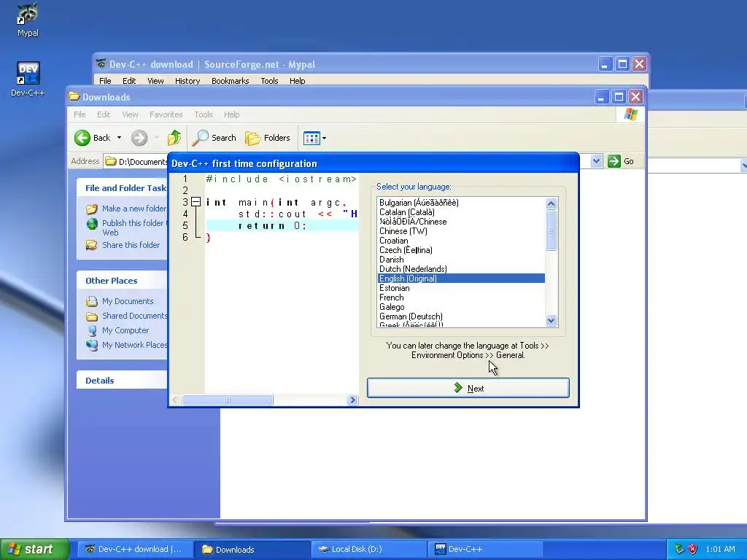The width and height of the screenshot is (747, 560).
Task: Open the My Documents link
Action: tap(128, 301)
